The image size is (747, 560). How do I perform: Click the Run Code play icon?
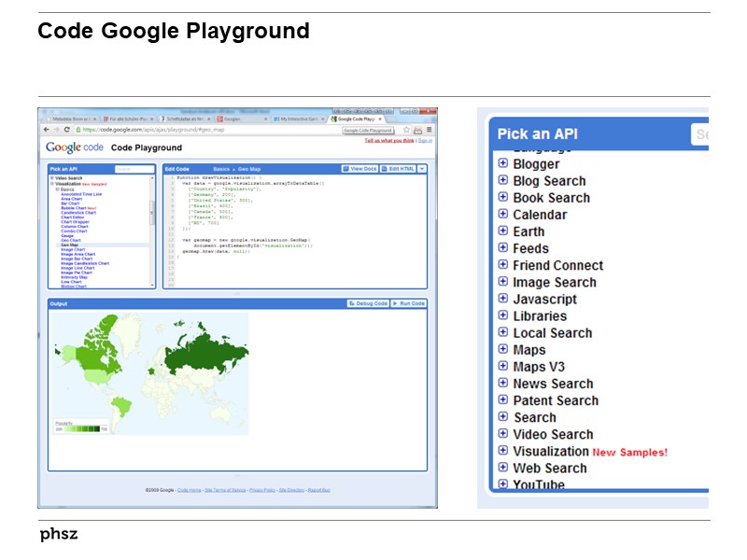point(395,303)
